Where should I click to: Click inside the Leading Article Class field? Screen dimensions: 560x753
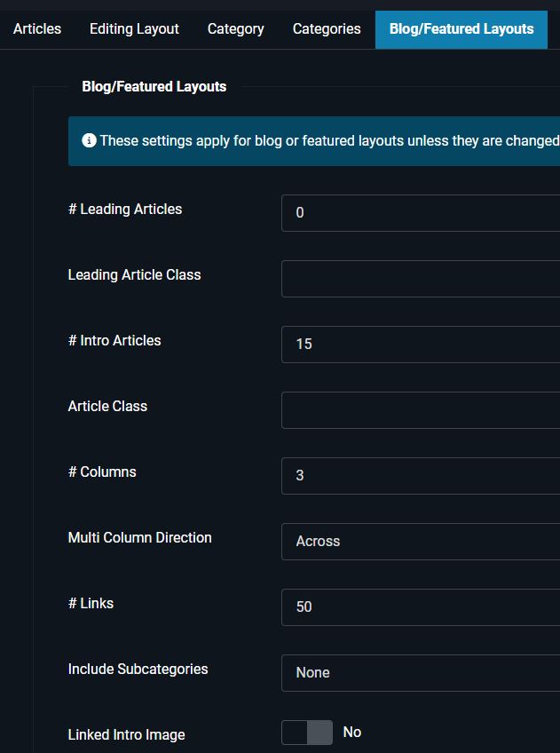(419, 278)
